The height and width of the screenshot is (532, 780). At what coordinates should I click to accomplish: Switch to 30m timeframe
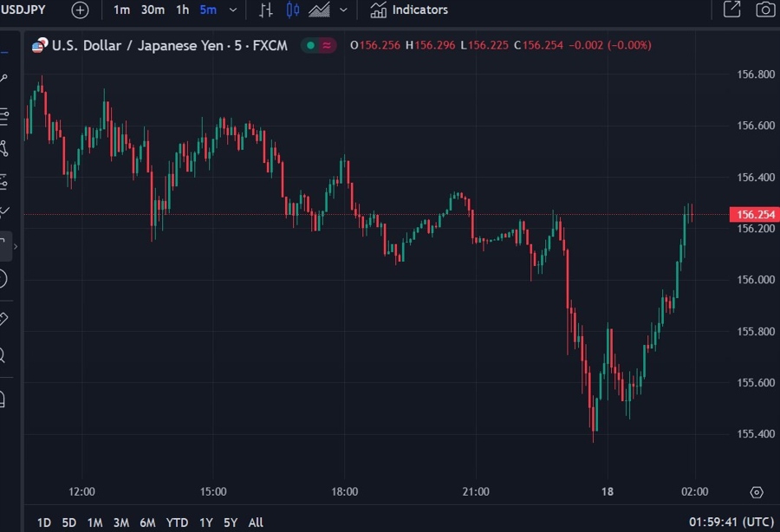[x=153, y=10]
